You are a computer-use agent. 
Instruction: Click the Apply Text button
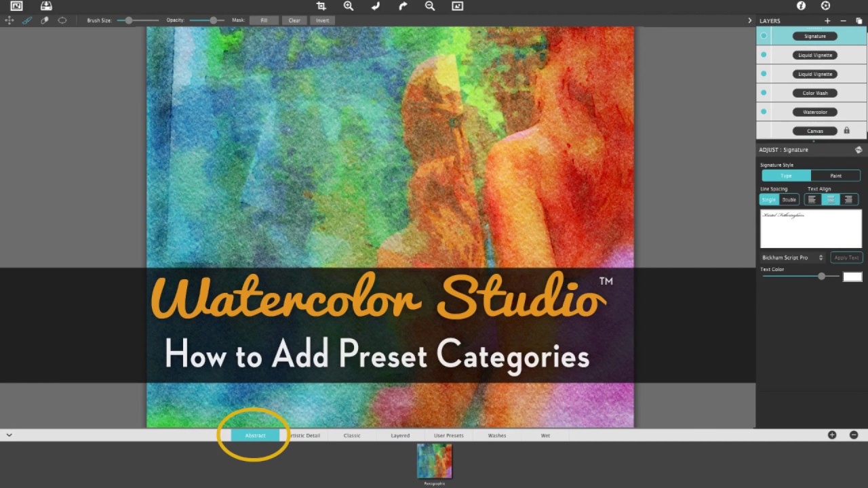coord(846,258)
